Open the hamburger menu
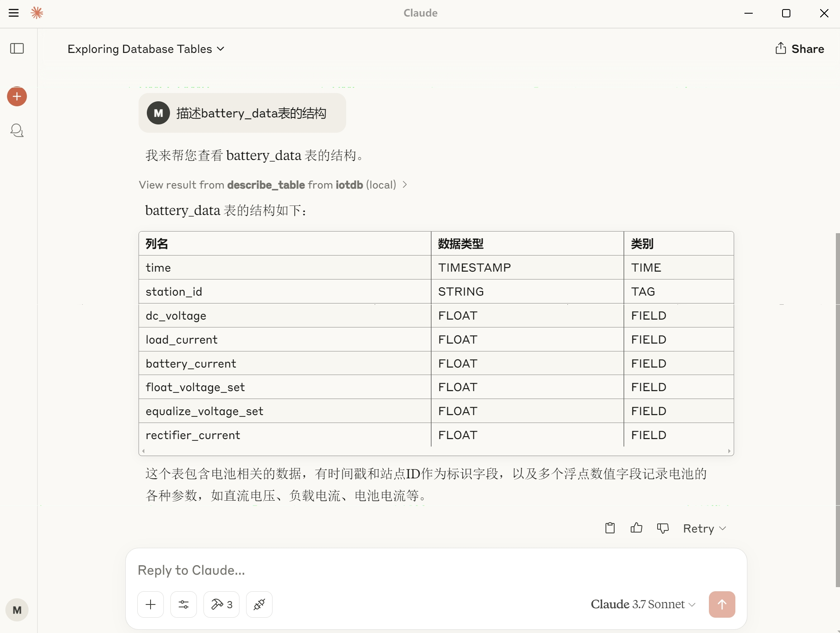 click(14, 13)
